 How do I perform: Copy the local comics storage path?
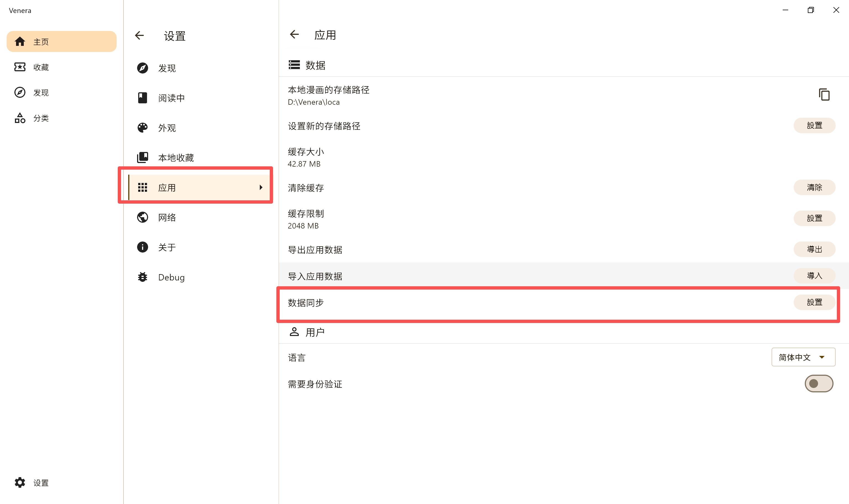[824, 95]
